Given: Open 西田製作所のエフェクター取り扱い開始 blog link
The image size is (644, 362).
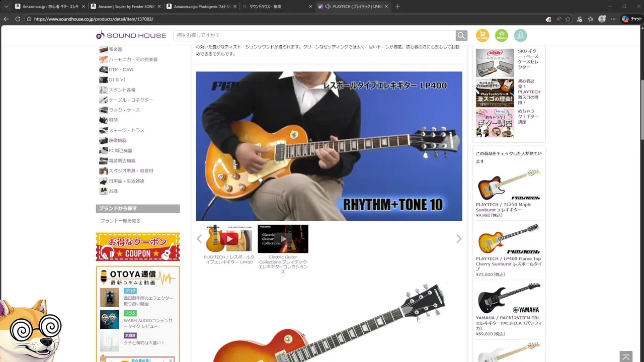Looking at the screenshot, I should (x=148, y=301).
